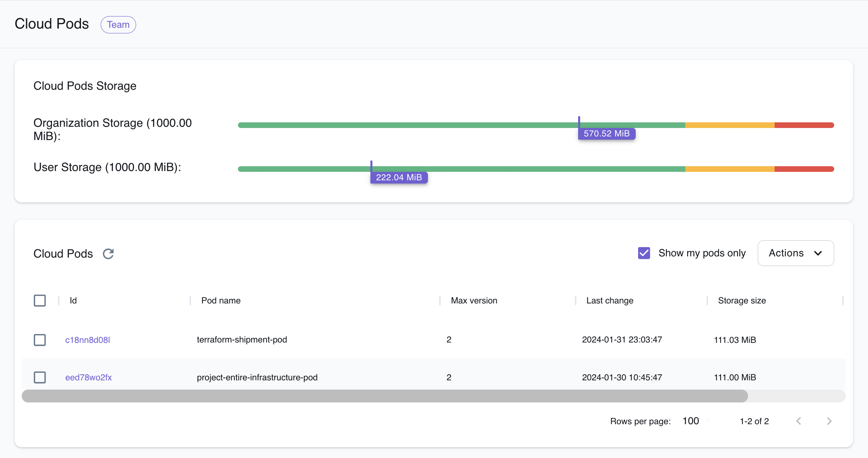The height and width of the screenshot is (458, 868).
Task: Check the eed78wo2fx row checkbox
Action: coord(40,378)
